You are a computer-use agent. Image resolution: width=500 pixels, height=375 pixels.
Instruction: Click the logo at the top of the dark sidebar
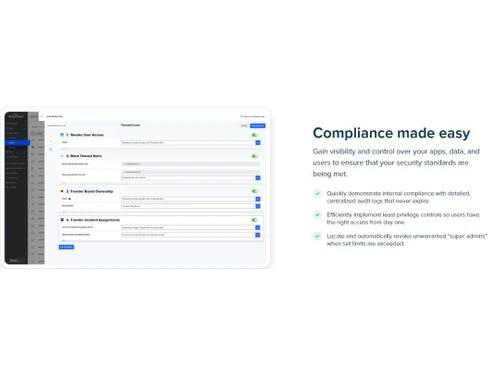tap(16, 116)
